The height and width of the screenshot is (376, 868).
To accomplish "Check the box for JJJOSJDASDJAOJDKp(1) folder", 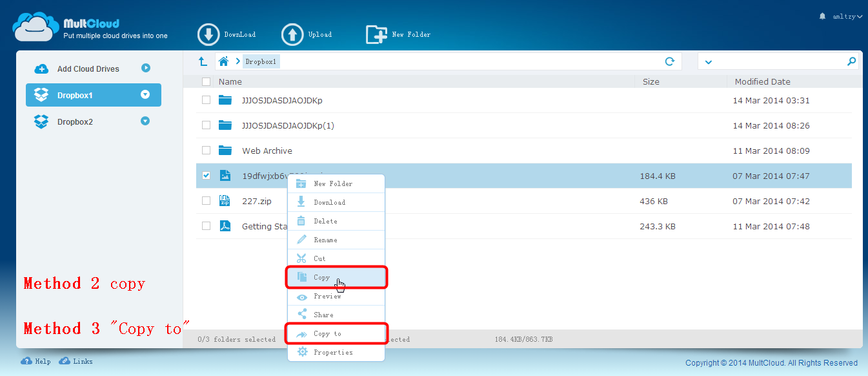I will click(x=206, y=125).
